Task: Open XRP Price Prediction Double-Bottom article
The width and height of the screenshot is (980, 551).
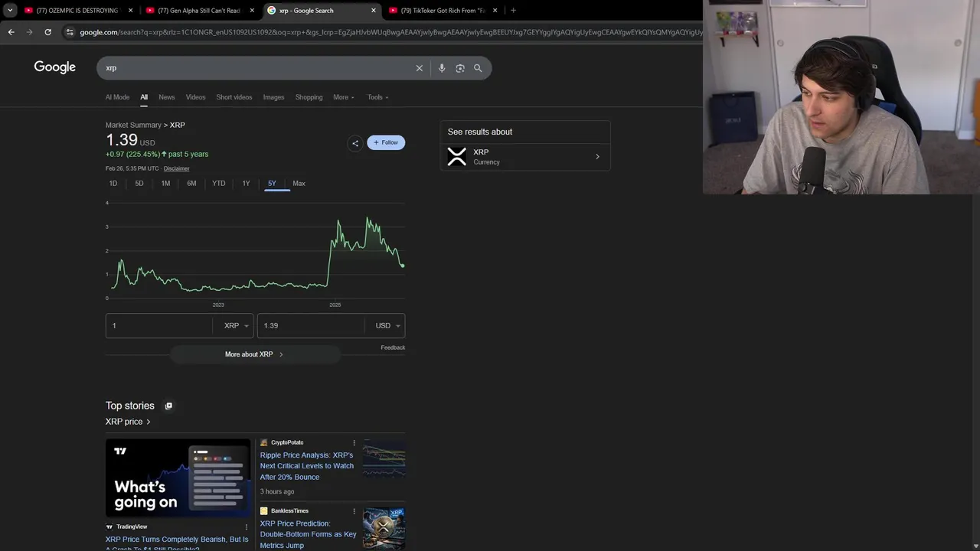Action: tap(308, 534)
